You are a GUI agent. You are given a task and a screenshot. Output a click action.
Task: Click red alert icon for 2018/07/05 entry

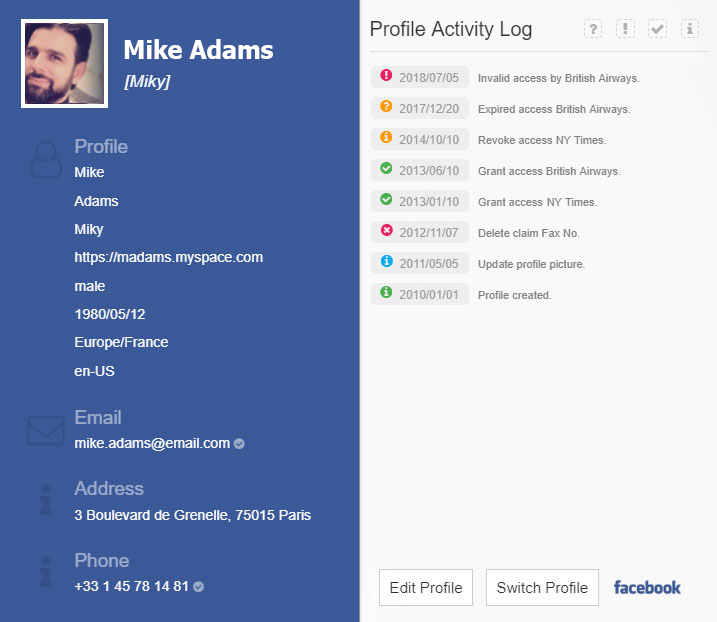[387, 75]
